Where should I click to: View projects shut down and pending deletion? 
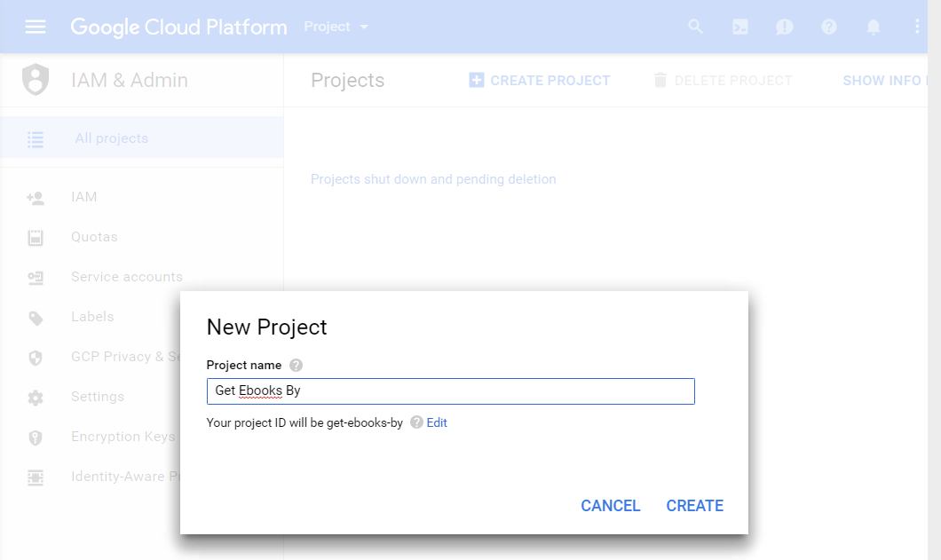point(432,179)
